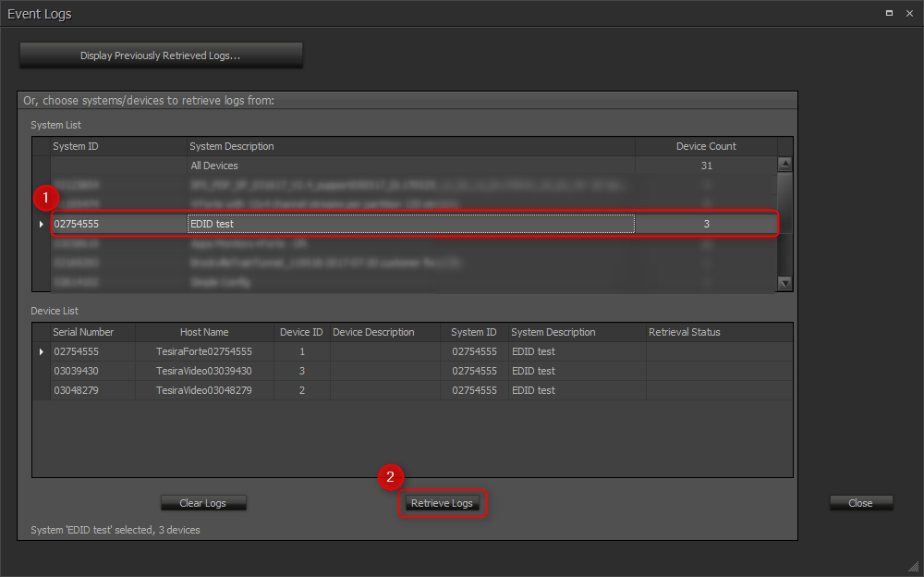
Task: Sort by System ID header in System List
Action: pyautogui.click(x=118, y=146)
